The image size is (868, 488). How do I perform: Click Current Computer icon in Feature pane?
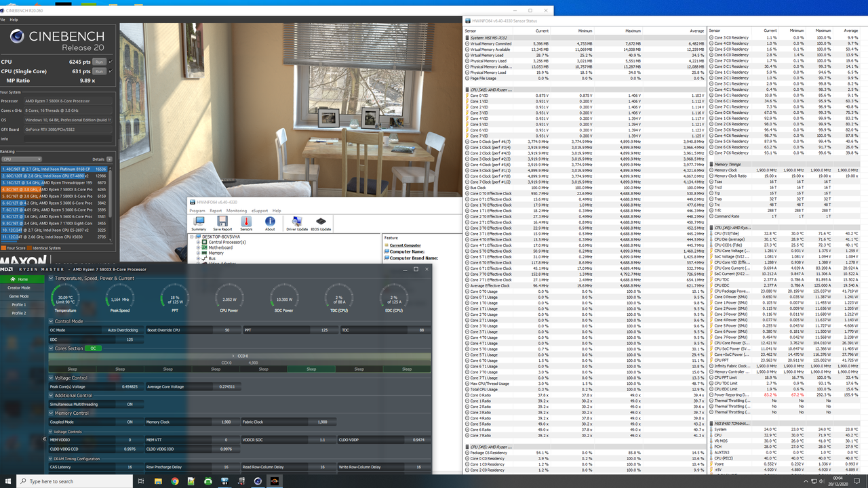387,245
